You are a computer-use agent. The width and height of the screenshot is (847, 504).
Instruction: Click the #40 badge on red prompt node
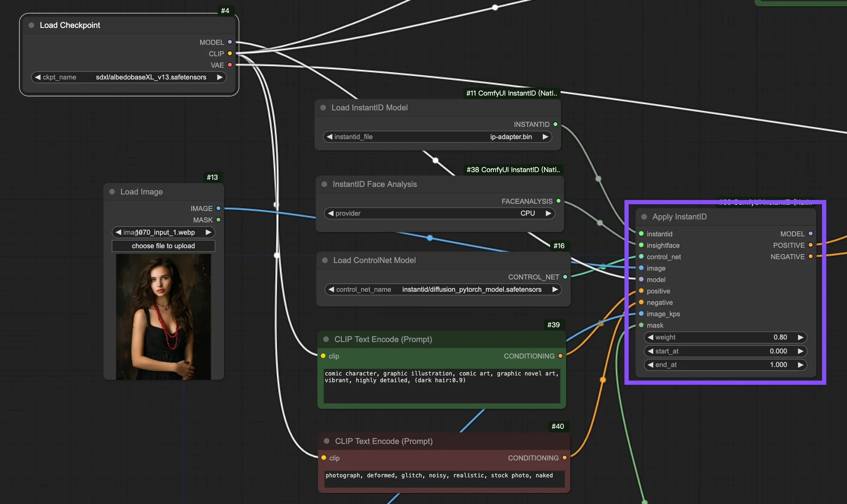coord(558,426)
